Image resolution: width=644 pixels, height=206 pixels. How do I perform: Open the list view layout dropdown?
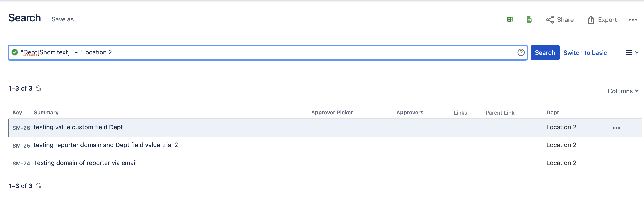(x=632, y=52)
